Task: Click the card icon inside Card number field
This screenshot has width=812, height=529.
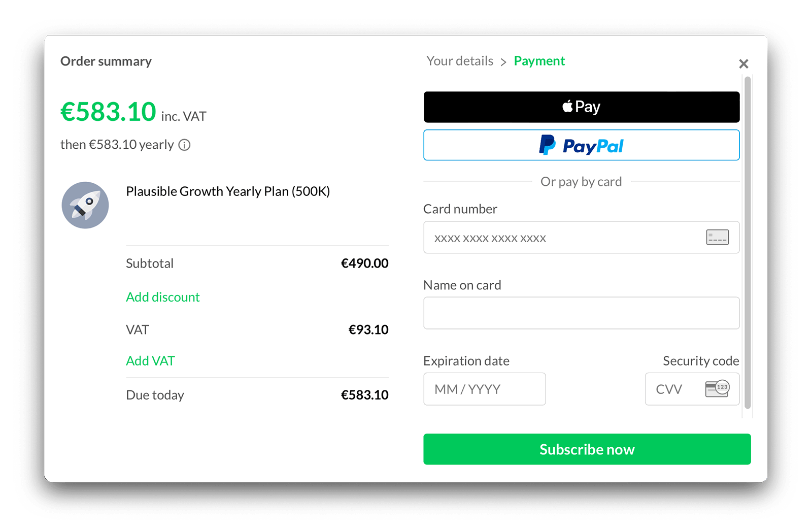Action: 717,237
